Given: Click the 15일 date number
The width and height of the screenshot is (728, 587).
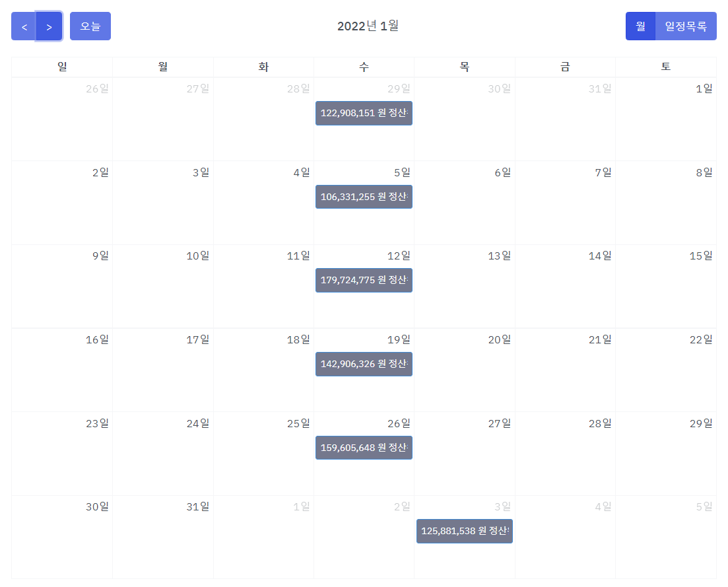Looking at the screenshot, I should (701, 256).
